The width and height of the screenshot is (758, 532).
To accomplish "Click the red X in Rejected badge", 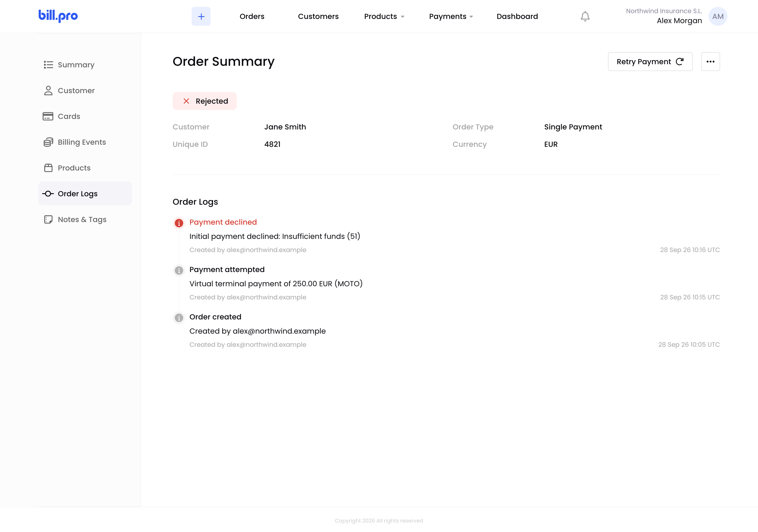I will click(x=186, y=101).
